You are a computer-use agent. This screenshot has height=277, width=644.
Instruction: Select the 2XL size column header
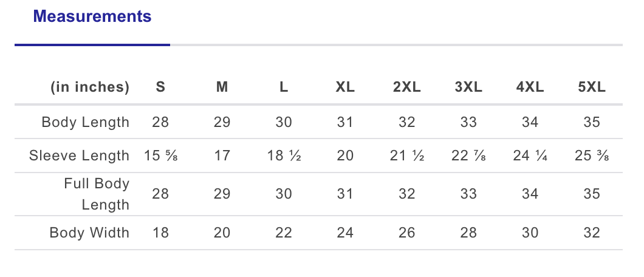tap(406, 87)
